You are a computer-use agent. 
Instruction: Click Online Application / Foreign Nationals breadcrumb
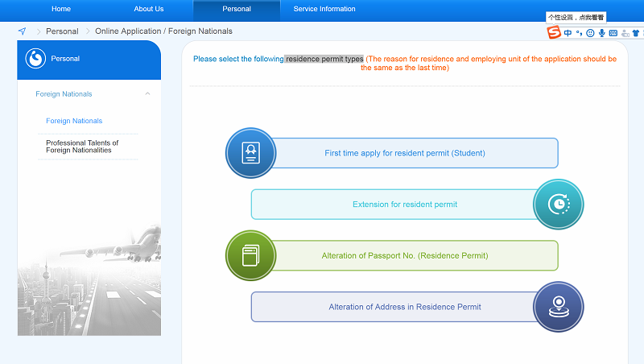[163, 31]
